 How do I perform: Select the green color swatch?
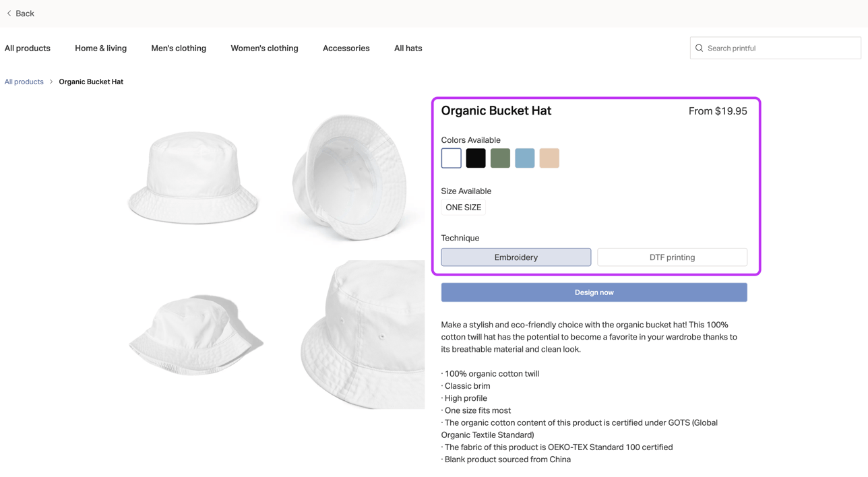(500, 158)
